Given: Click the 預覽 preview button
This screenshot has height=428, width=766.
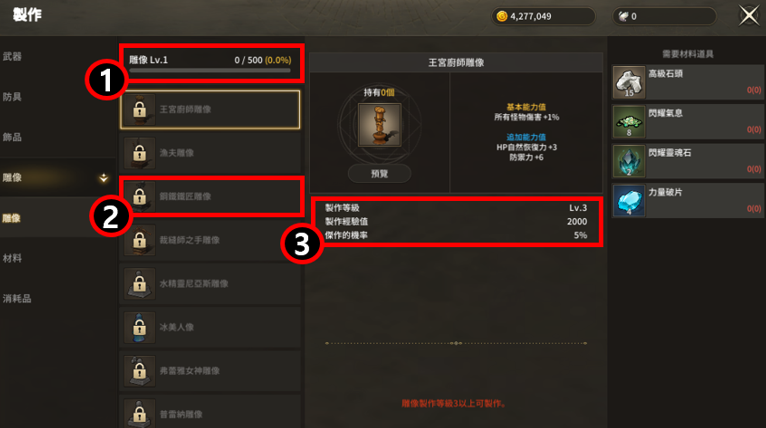Looking at the screenshot, I should point(380,173).
